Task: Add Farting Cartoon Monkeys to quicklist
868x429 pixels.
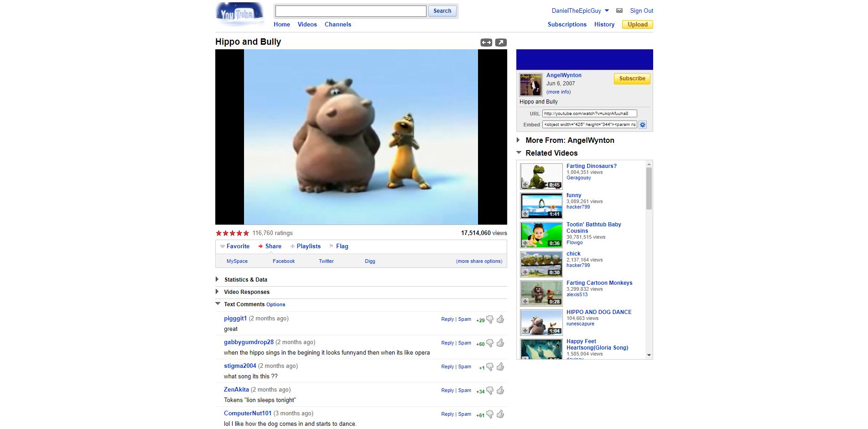Action: [x=525, y=302]
